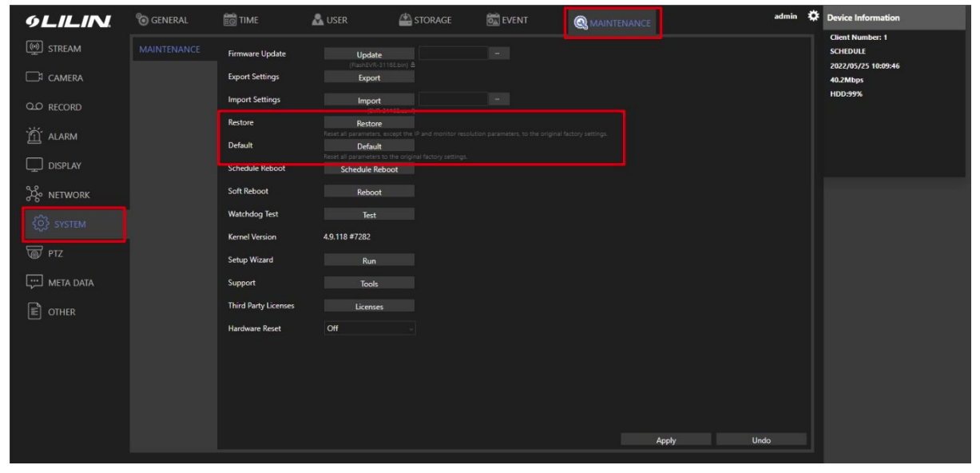Run the Watchdog Test button
This screenshot has width=980, height=473.
pos(369,215)
